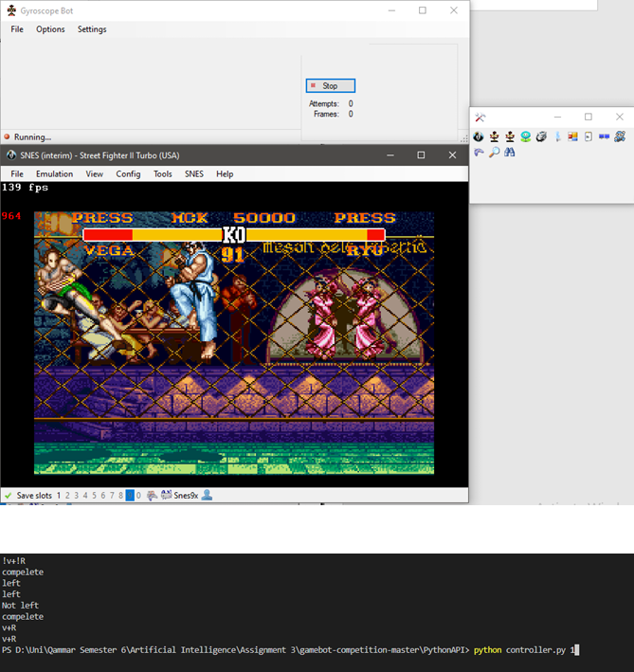Click the second joystick icon in tools window
The image size is (634, 672).
(510, 136)
